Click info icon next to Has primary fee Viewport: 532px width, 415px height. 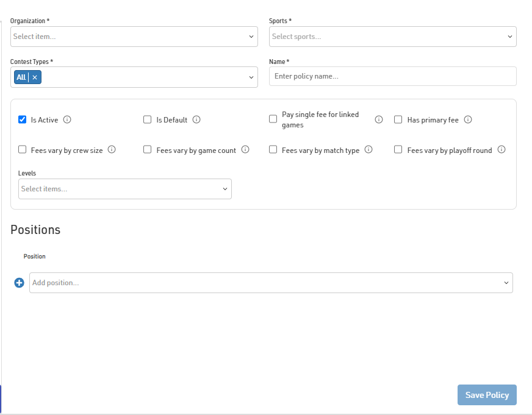[468, 119]
